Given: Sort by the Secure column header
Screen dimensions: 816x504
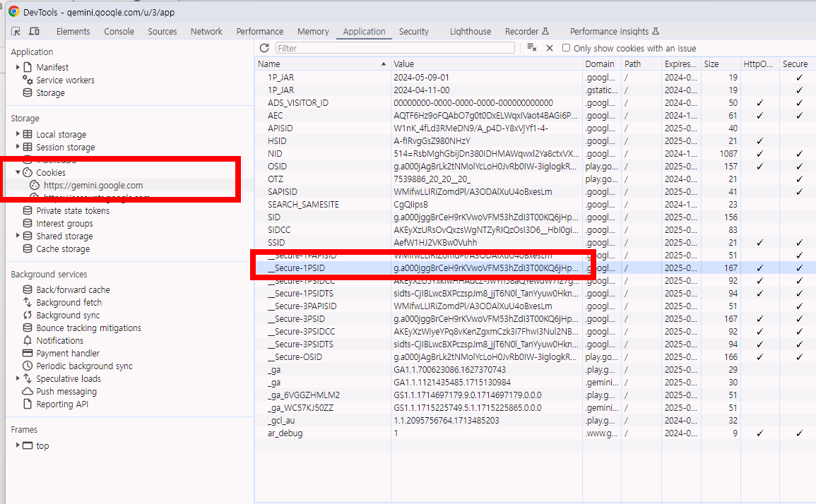Looking at the screenshot, I should pyautogui.click(x=798, y=64).
